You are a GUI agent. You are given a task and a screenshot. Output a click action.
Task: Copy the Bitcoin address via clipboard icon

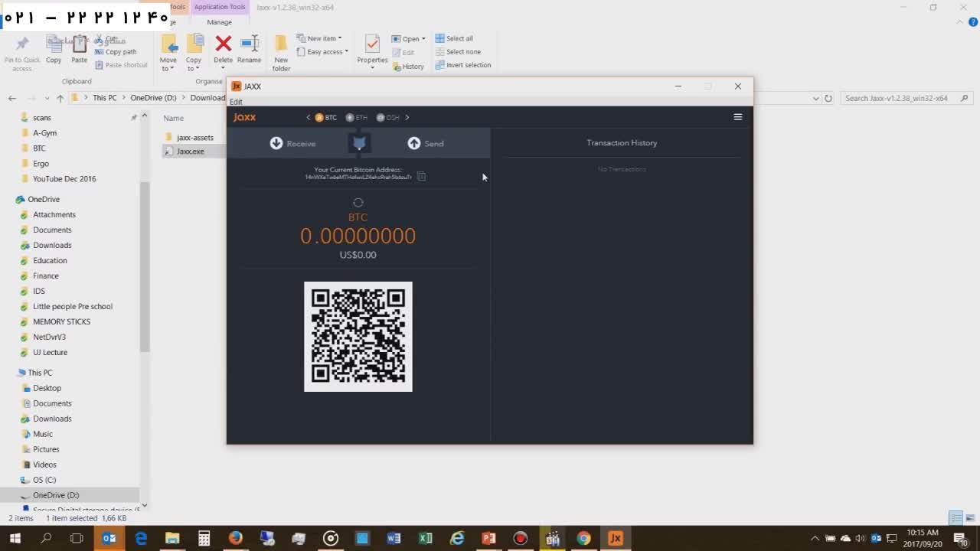click(421, 177)
